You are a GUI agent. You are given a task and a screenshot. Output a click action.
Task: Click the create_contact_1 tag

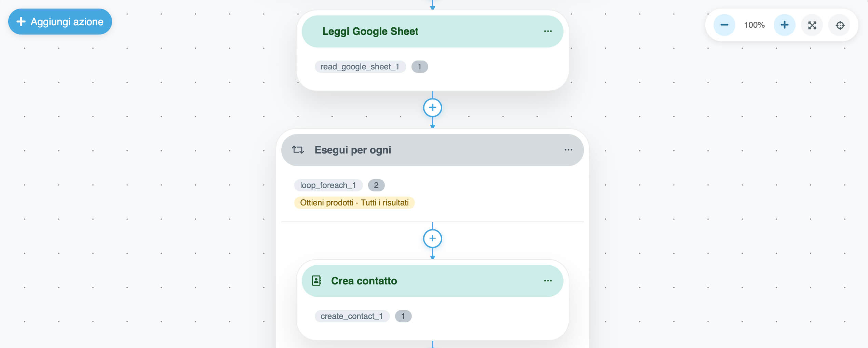[352, 316]
